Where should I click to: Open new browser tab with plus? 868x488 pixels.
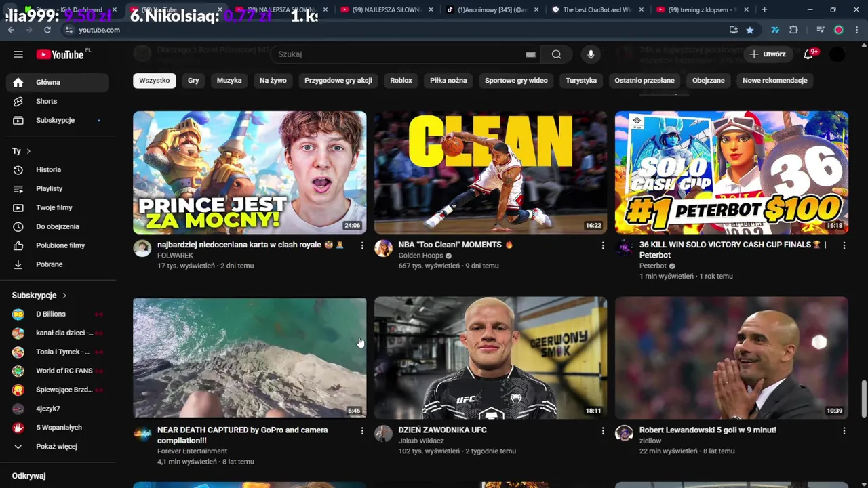(x=764, y=9)
